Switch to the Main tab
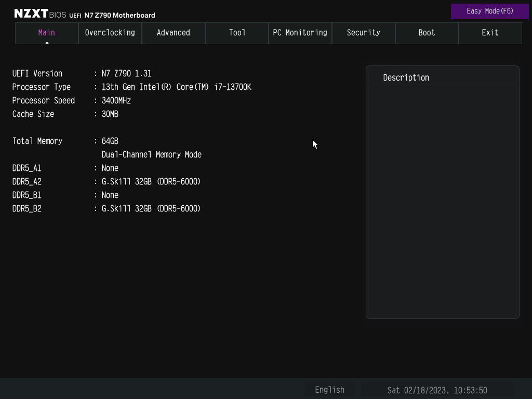This screenshot has width=532, height=399. pyautogui.click(x=47, y=33)
